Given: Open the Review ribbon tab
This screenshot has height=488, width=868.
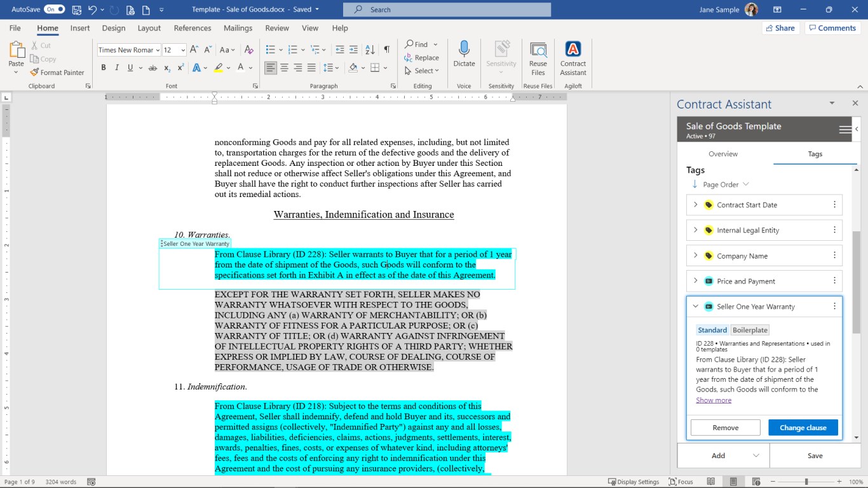Looking at the screenshot, I should point(277,28).
